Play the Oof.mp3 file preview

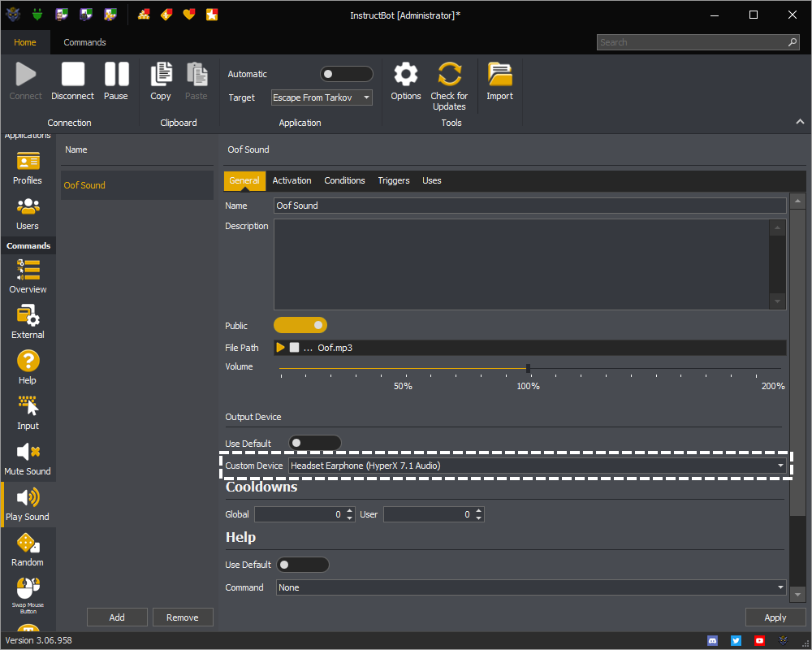pyautogui.click(x=281, y=347)
